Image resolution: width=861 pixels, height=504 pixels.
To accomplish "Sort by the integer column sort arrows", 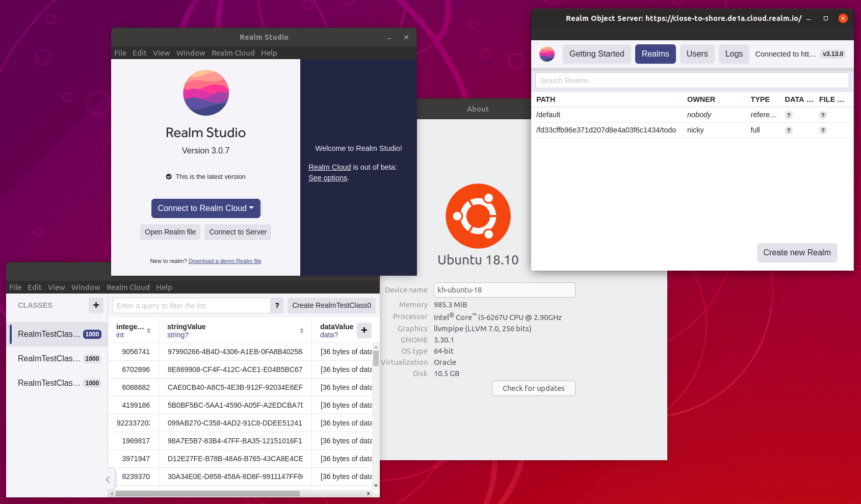I will (x=149, y=331).
